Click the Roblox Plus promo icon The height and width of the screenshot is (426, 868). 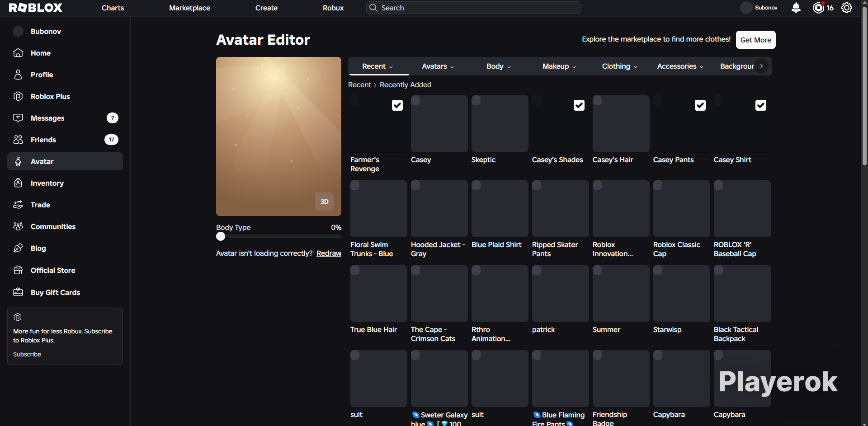click(18, 317)
